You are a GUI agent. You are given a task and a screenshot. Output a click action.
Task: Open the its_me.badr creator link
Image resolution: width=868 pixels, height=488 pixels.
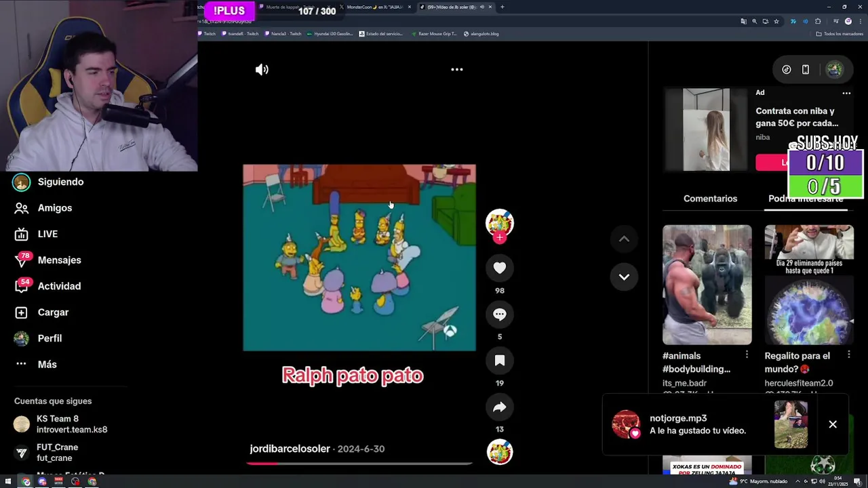684,383
